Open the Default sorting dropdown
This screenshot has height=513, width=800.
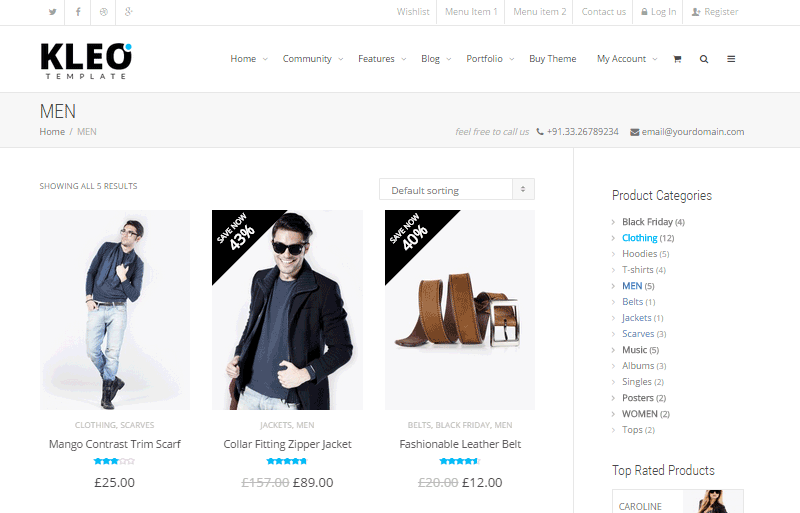[457, 189]
